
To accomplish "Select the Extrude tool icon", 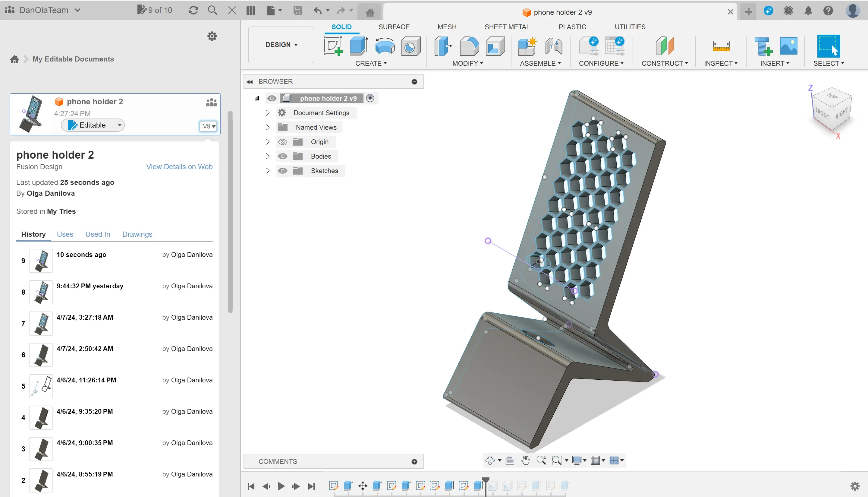I will pyautogui.click(x=359, y=46).
